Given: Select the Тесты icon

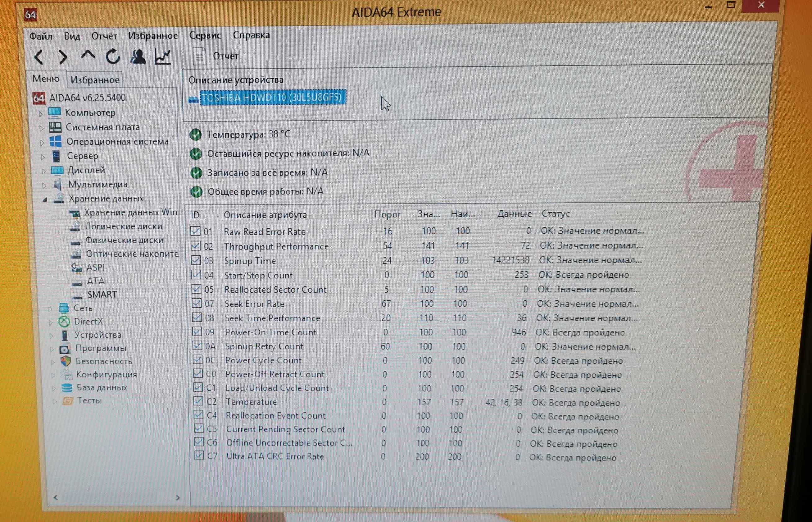Looking at the screenshot, I should 68,401.
